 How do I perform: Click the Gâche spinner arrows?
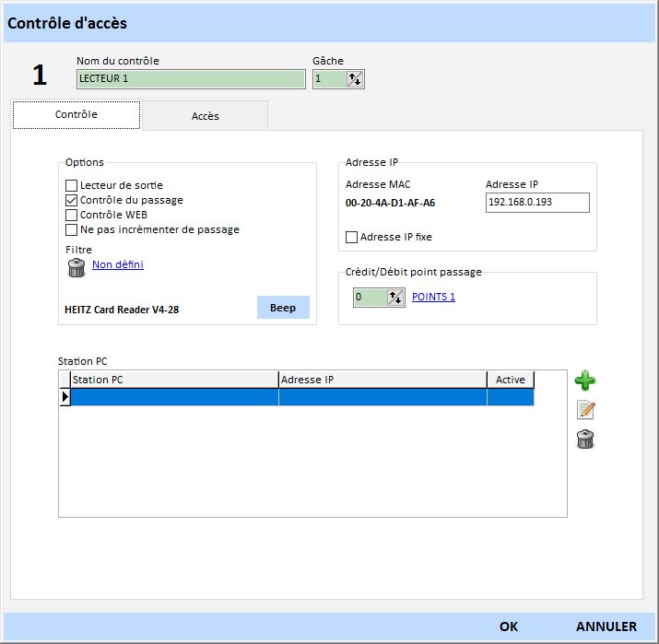(x=355, y=80)
